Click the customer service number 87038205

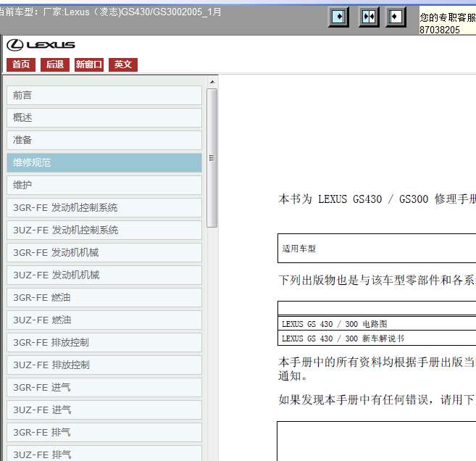pyautogui.click(x=439, y=30)
